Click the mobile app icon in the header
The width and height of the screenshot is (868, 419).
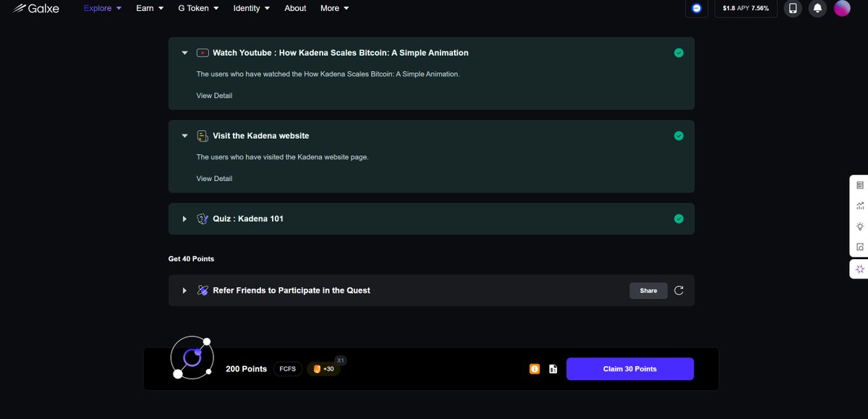pyautogui.click(x=793, y=8)
